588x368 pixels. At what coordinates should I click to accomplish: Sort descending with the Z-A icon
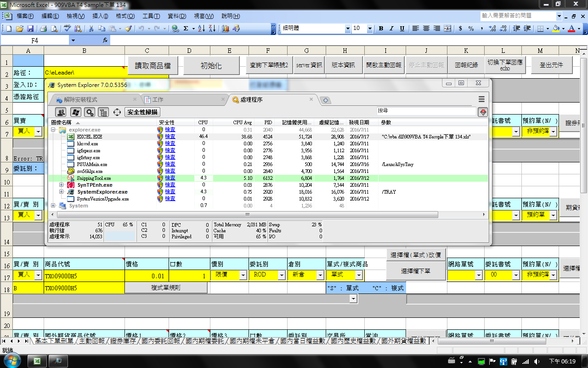tap(213, 29)
